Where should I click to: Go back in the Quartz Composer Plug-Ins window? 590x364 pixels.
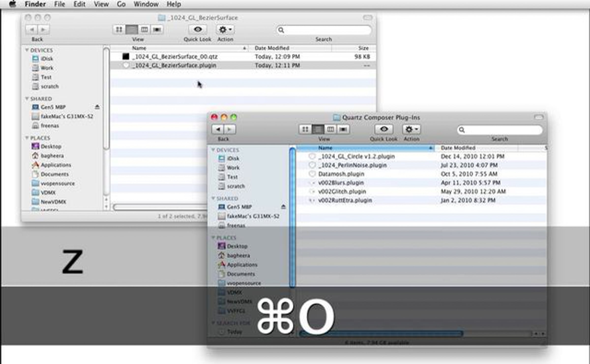point(218,129)
